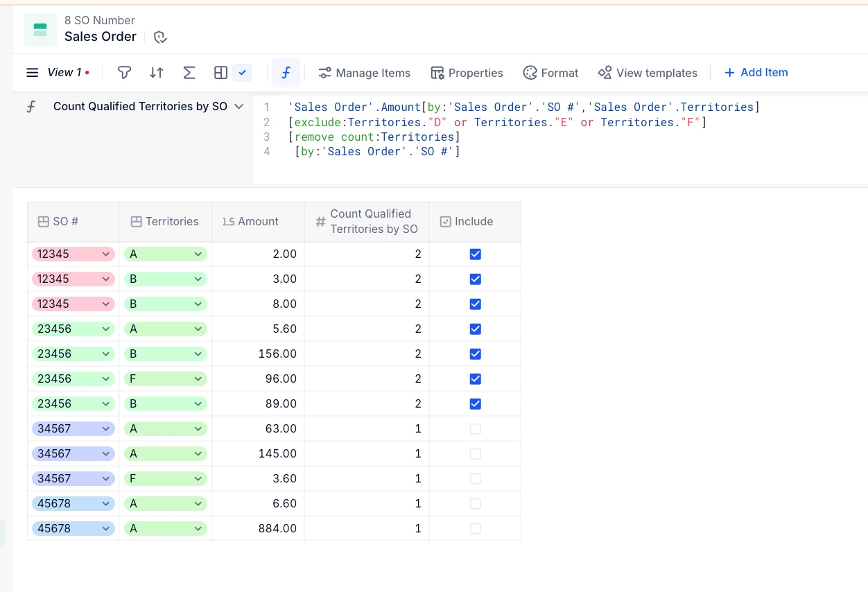Click the shield icon beside Sales Order

(160, 37)
